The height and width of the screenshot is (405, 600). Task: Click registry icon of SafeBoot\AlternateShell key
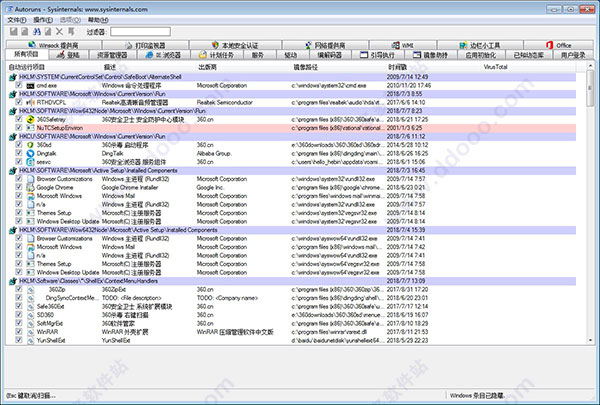tap(13, 77)
